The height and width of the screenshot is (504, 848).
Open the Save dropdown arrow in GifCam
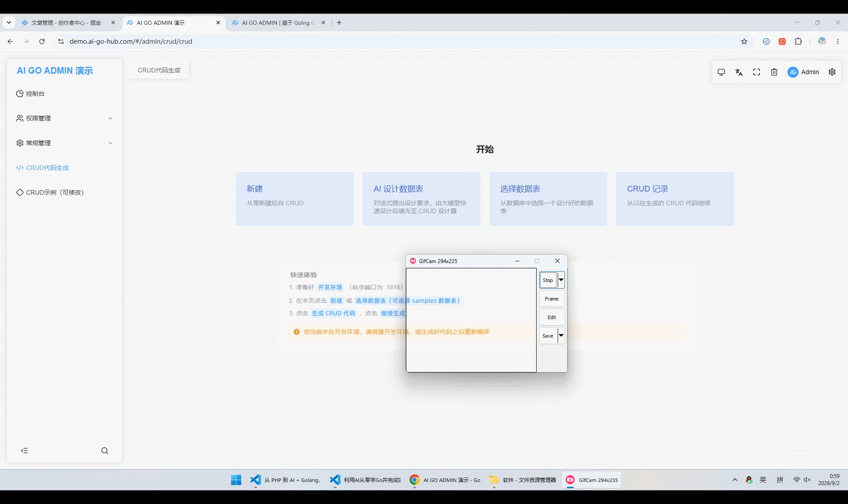(561, 336)
